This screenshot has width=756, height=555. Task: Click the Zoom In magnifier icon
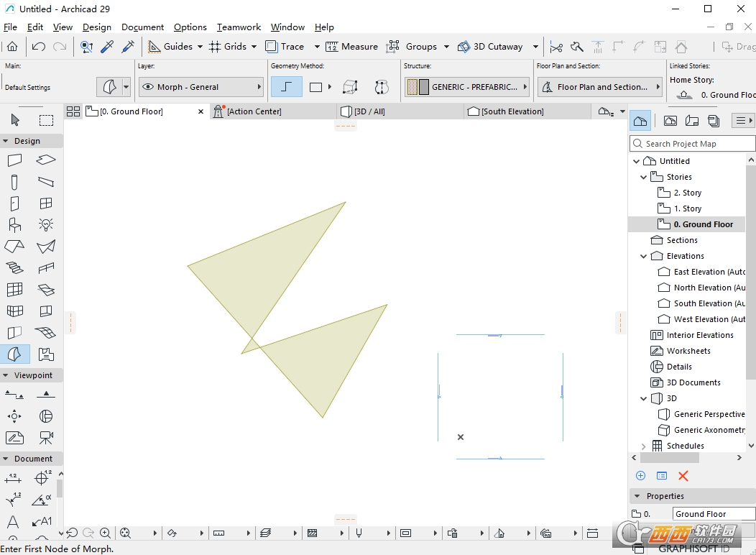(x=105, y=533)
